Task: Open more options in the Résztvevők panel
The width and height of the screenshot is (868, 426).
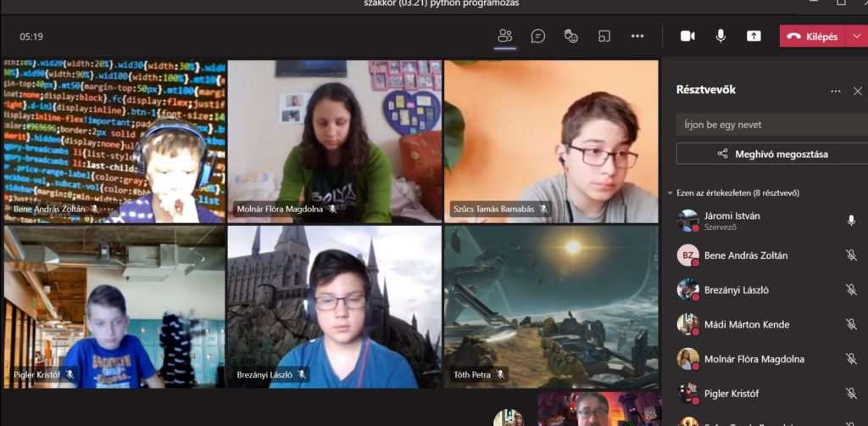Action: [835, 92]
